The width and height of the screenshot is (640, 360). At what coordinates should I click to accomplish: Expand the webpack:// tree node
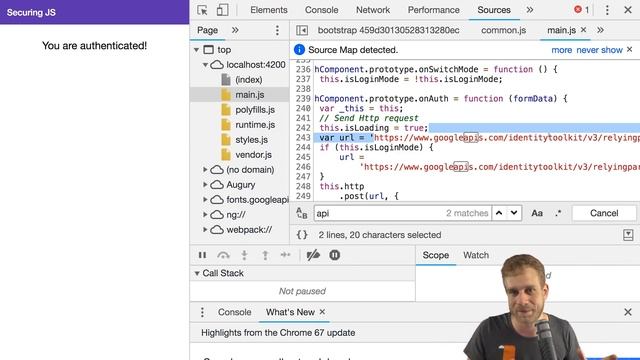[x=205, y=229]
